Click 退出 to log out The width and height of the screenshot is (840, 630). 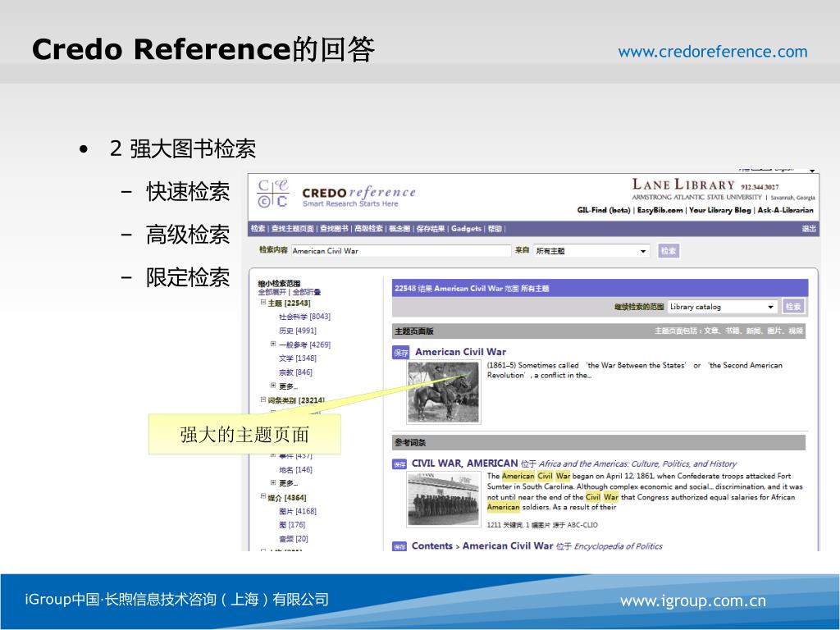(809, 229)
